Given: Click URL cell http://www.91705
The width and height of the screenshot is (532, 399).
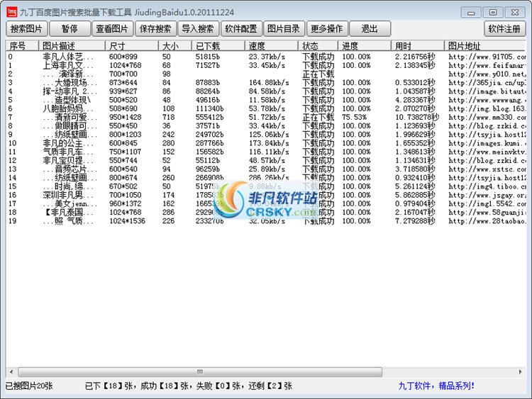Looking at the screenshot, I should (487, 57).
